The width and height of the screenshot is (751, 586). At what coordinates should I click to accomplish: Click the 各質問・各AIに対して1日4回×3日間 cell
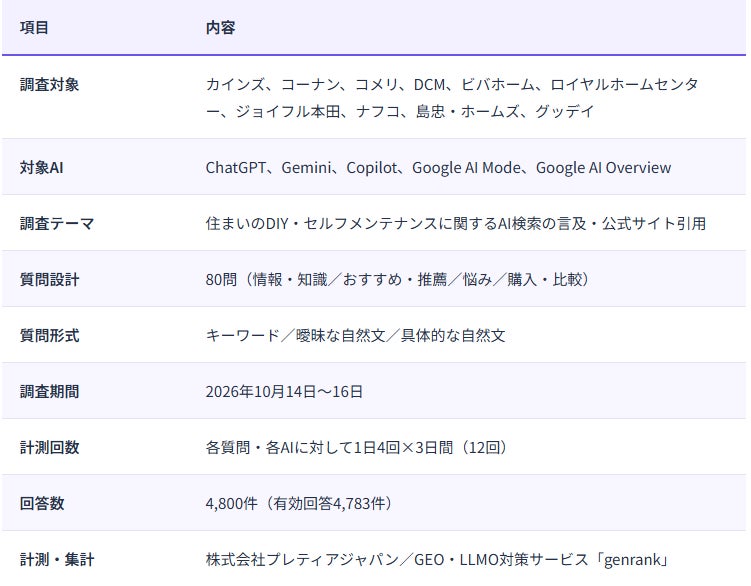click(356, 448)
